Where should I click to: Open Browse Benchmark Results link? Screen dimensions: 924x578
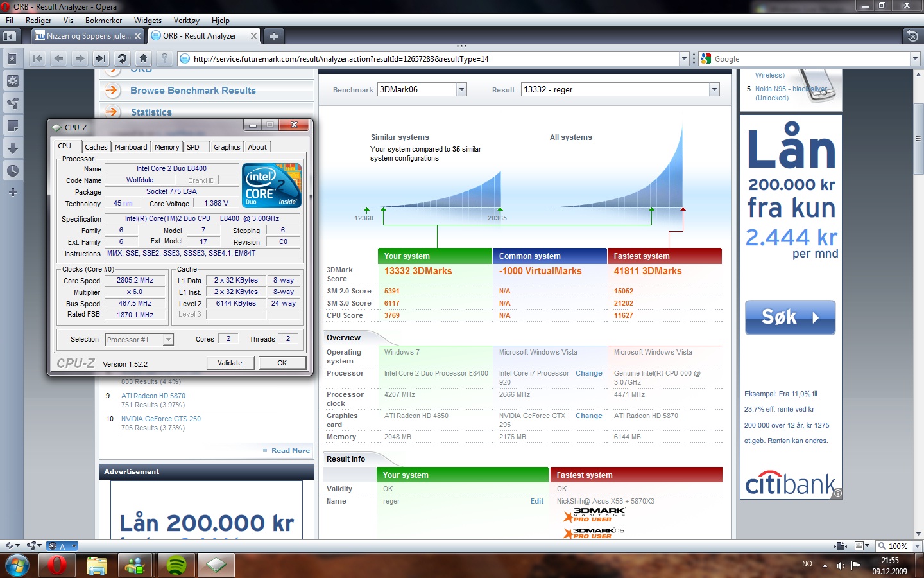tap(193, 91)
